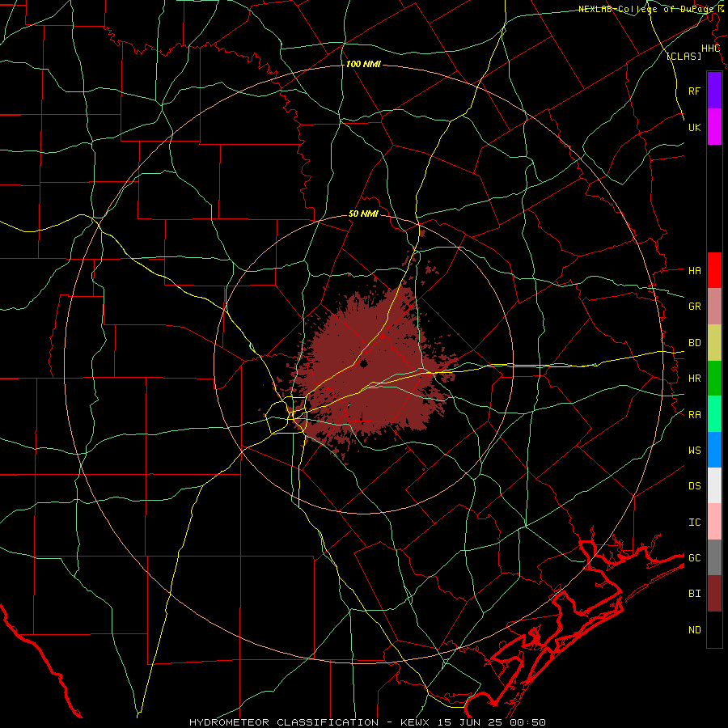The width and height of the screenshot is (728, 728).
Task: Click the RF purple legend swatch
Action: pyautogui.click(x=714, y=91)
